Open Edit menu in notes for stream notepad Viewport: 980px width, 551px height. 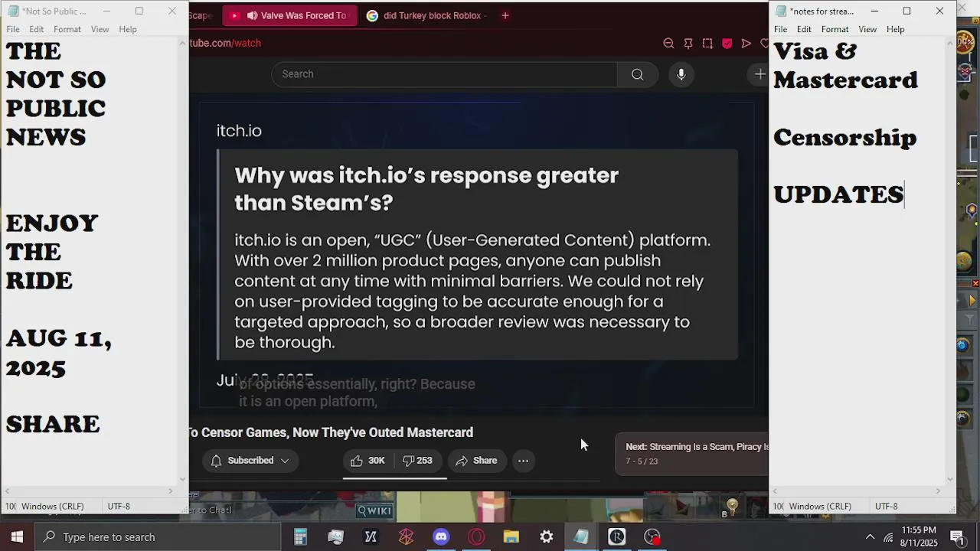804,29
